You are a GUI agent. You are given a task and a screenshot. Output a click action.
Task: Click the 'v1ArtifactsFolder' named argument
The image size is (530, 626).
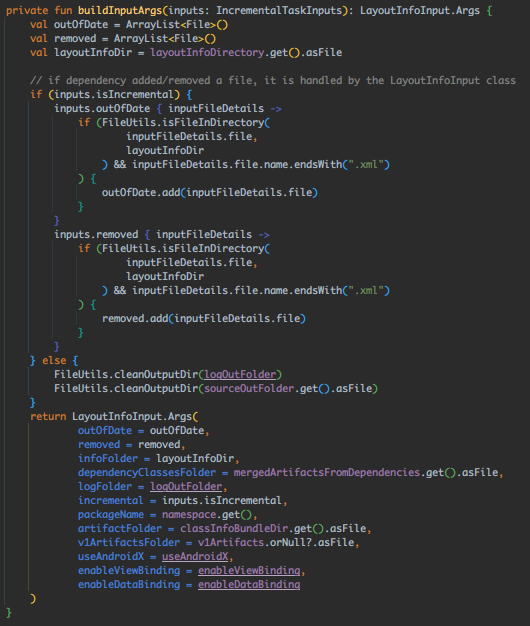(129, 543)
